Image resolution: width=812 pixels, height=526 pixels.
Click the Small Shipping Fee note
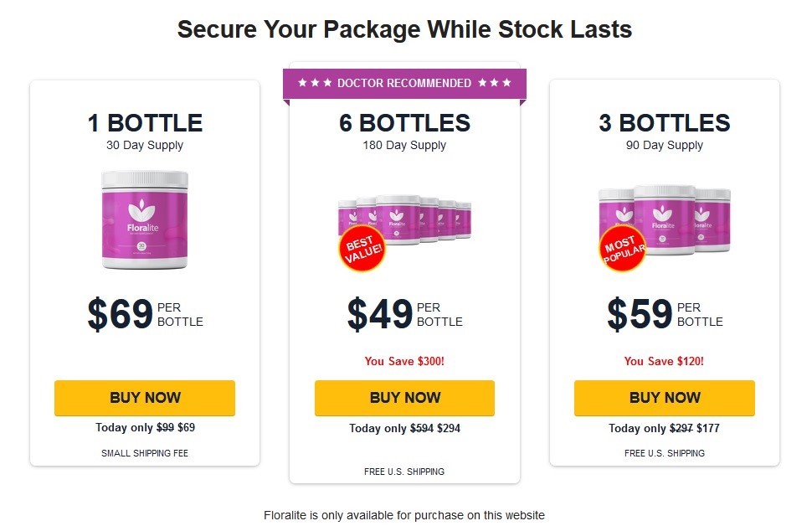(145, 453)
